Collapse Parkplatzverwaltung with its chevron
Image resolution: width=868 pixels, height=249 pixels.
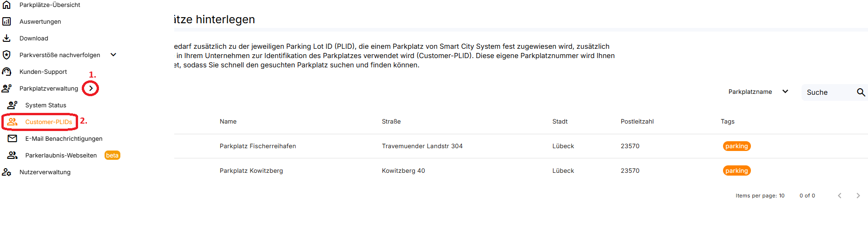[x=91, y=88]
